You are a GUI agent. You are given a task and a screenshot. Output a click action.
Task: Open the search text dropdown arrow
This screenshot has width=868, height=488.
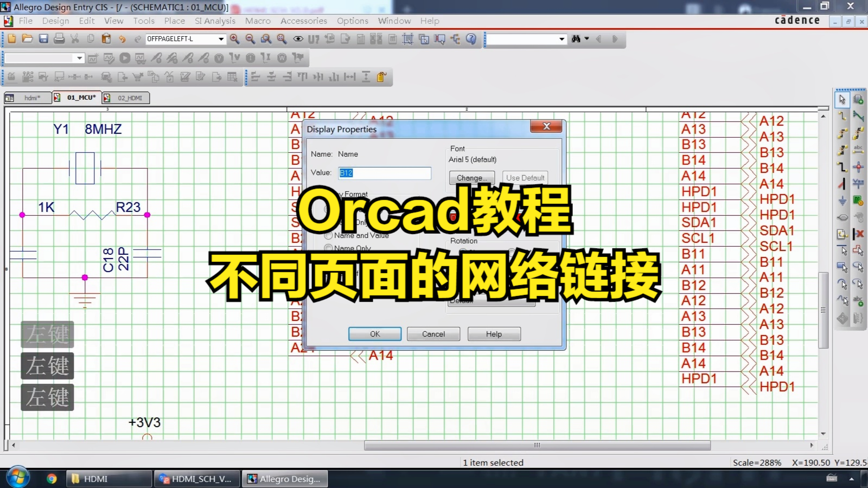pyautogui.click(x=561, y=39)
